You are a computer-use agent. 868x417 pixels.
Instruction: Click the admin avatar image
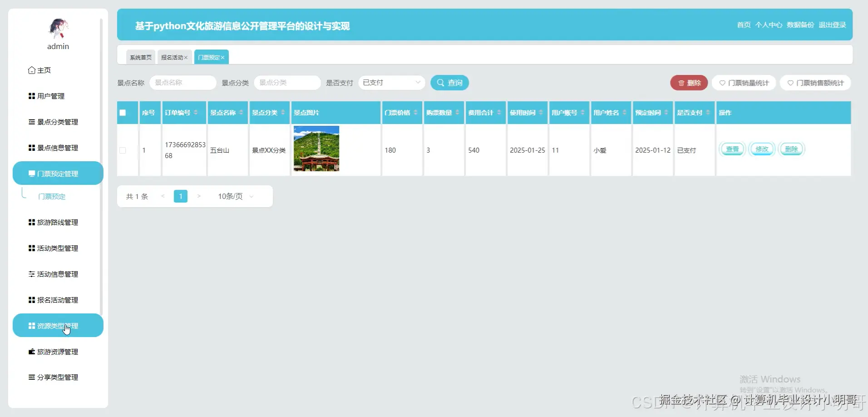pyautogui.click(x=58, y=29)
